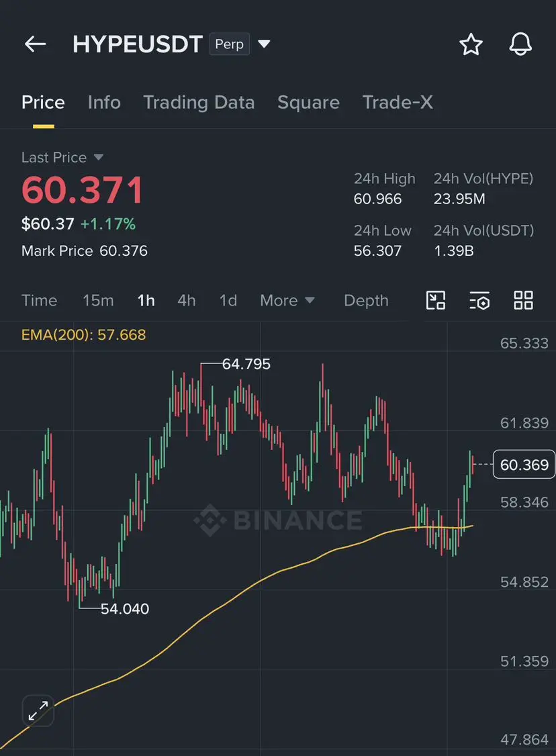Tap the current price tag 60.369
This screenshot has height=756, width=556.
click(x=524, y=465)
